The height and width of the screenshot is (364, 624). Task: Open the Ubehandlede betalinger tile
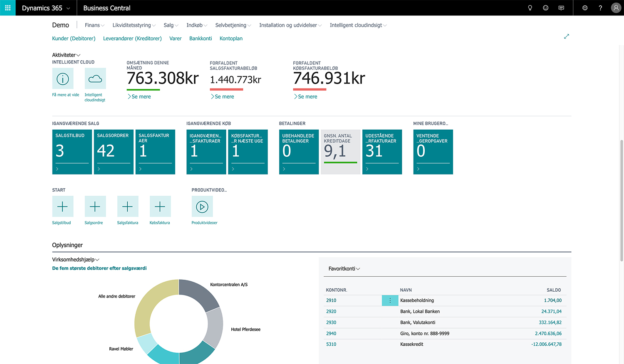[x=299, y=152]
